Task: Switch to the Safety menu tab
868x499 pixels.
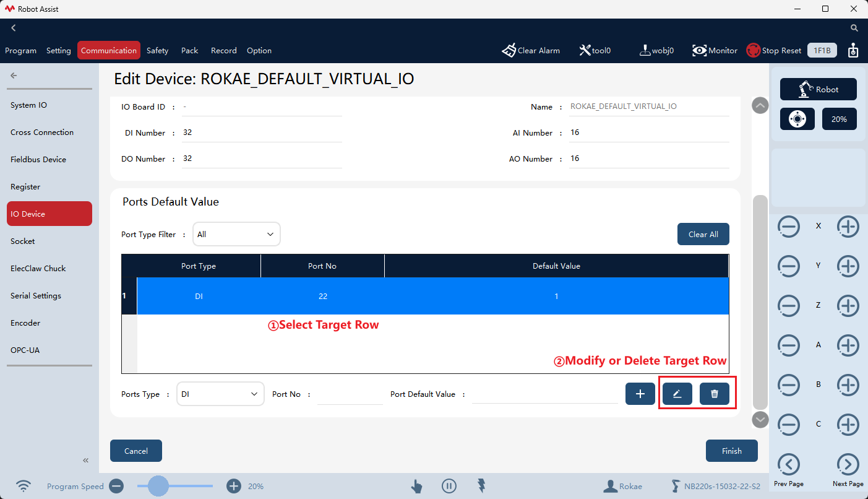Action: point(157,51)
